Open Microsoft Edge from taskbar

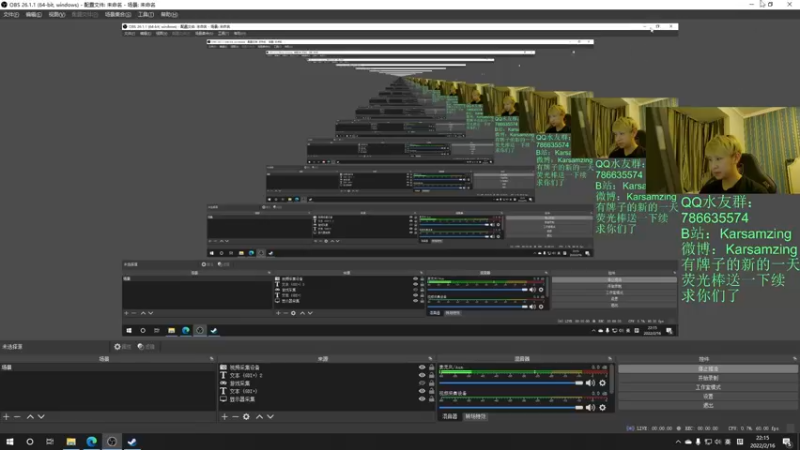91,441
